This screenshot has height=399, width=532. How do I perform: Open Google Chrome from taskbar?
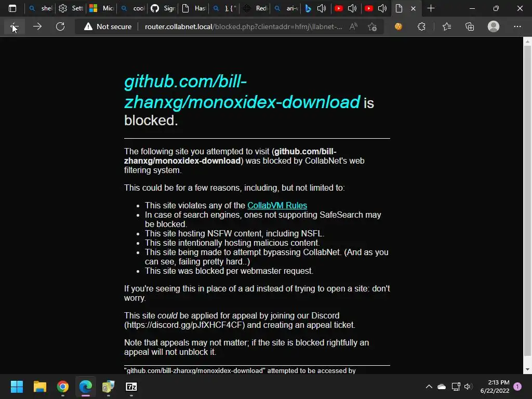click(x=63, y=387)
